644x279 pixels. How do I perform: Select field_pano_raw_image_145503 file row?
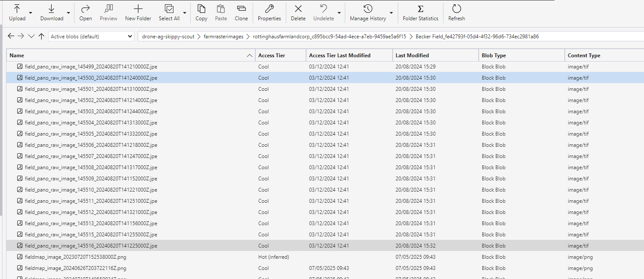coord(325,112)
